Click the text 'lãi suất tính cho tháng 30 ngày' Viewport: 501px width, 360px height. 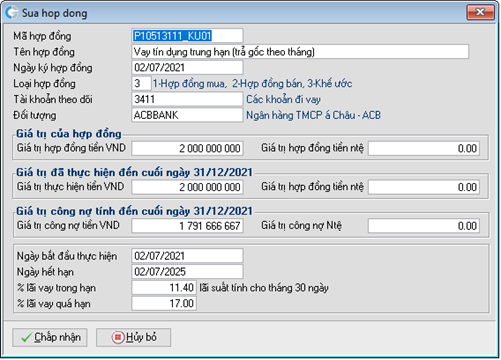coord(264,288)
